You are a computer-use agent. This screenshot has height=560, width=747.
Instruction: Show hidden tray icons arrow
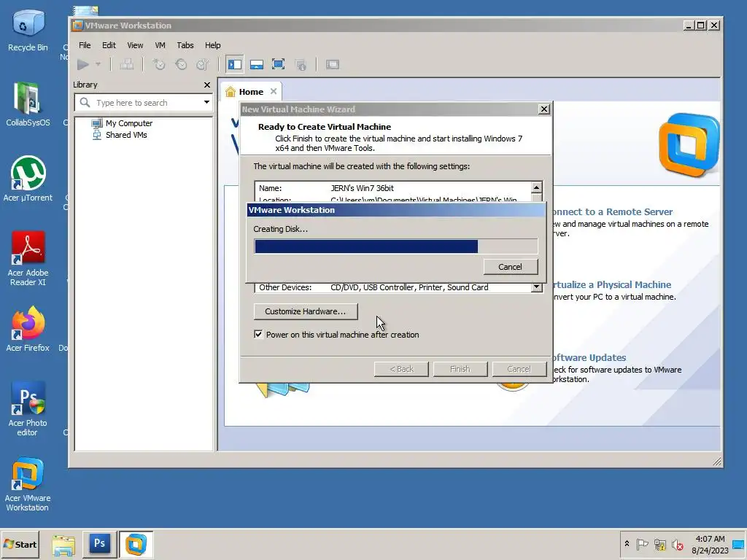[x=627, y=544]
